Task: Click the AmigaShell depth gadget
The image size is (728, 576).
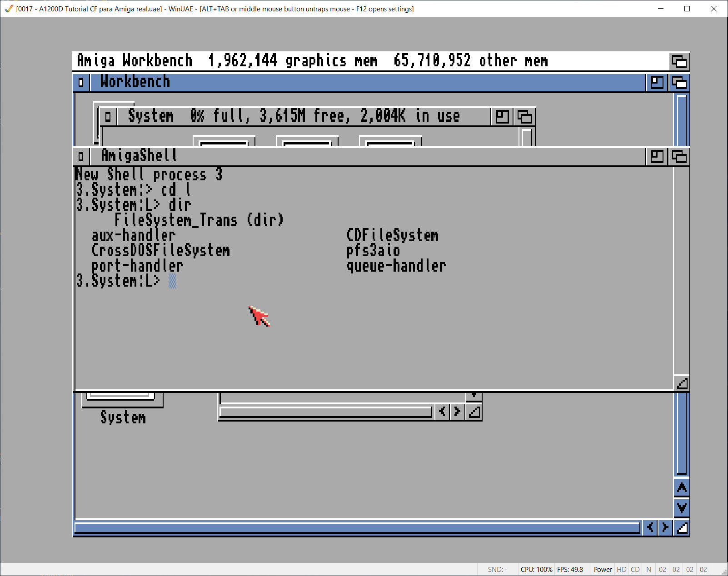Action: click(x=679, y=157)
